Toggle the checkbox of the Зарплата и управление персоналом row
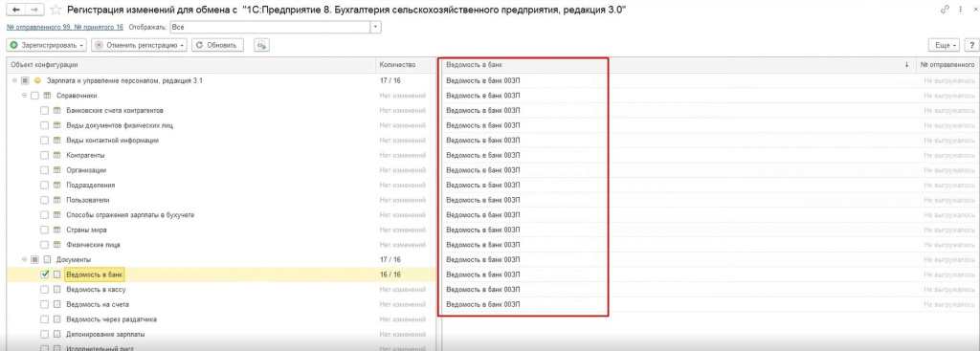 pyautogui.click(x=25, y=80)
